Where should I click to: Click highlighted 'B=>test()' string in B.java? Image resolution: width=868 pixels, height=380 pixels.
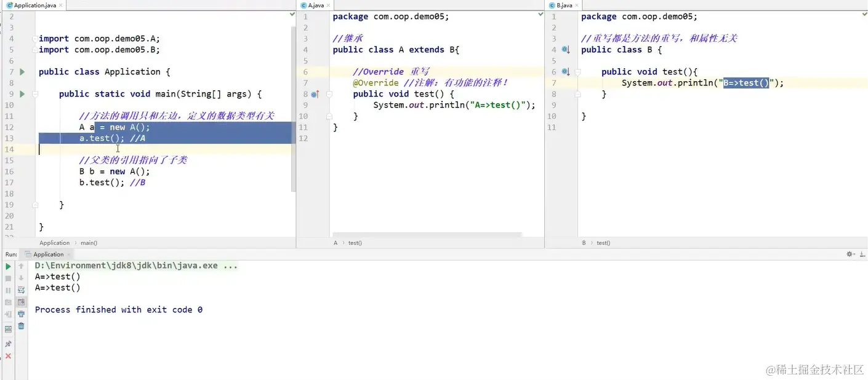(746, 83)
